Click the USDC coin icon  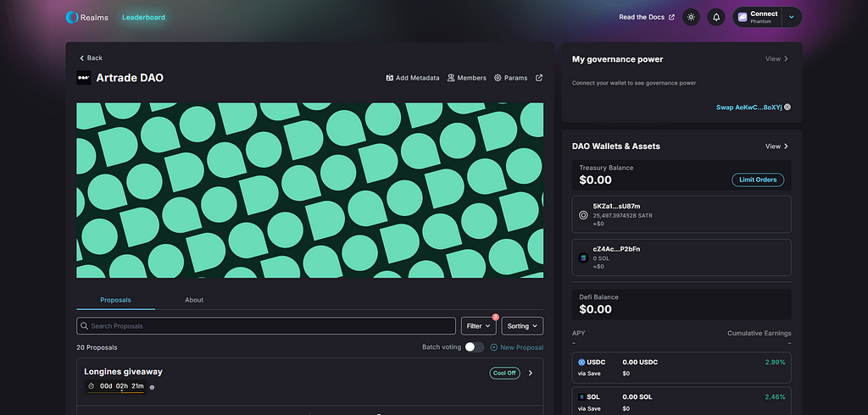[x=581, y=362]
